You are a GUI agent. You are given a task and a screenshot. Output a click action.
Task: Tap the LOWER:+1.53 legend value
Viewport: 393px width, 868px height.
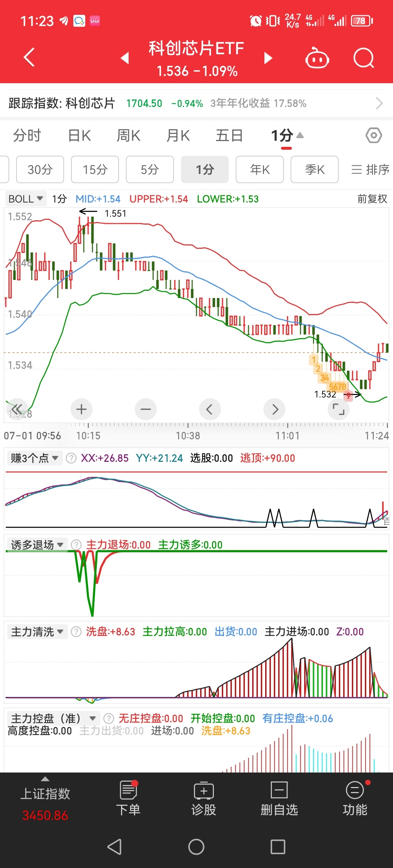click(x=228, y=199)
